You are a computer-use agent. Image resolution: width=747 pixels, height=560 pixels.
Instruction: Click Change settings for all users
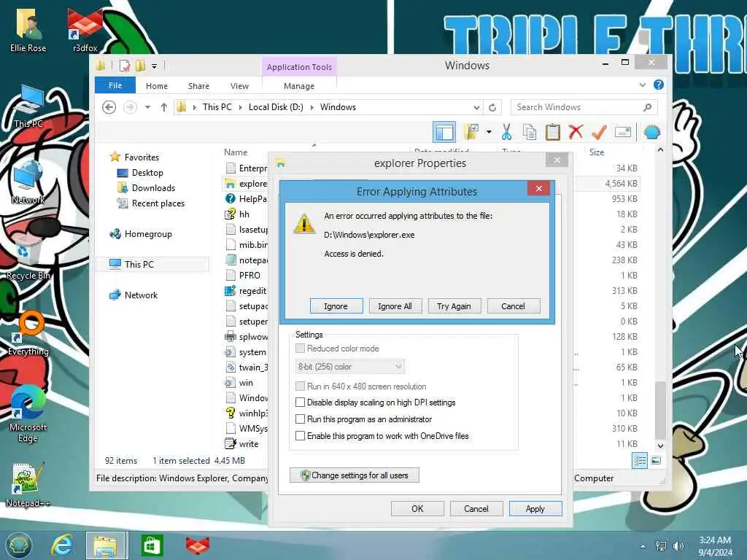point(355,475)
